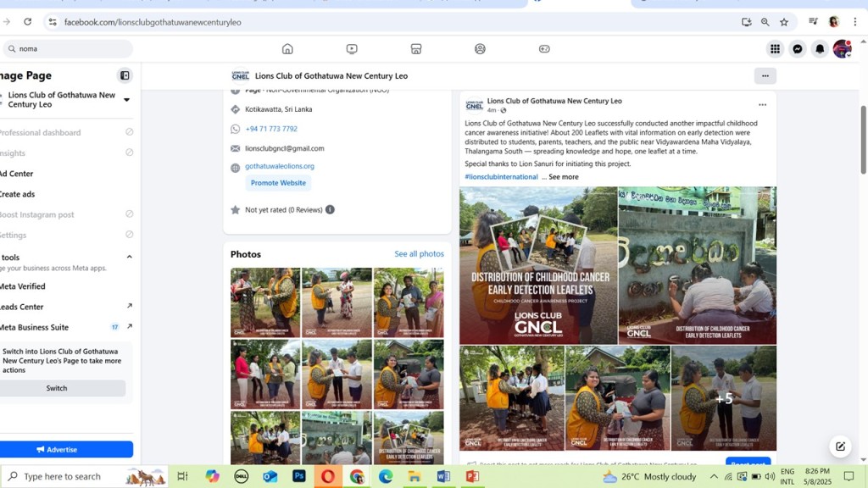Click the #lionsclubinternational hashtag
Viewport: 868px width, 488px height.
(x=501, y=176)
